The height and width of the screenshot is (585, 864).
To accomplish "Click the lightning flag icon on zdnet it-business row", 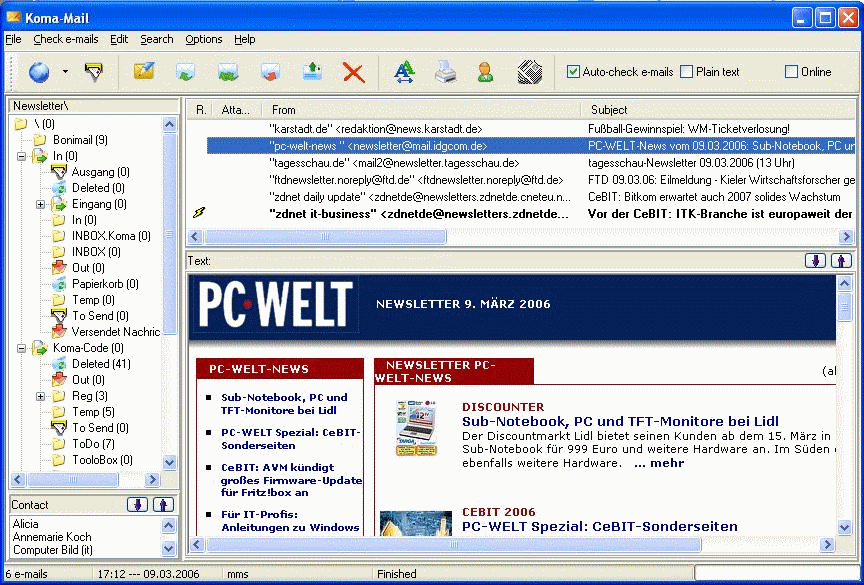I will (x=199, y=212).
